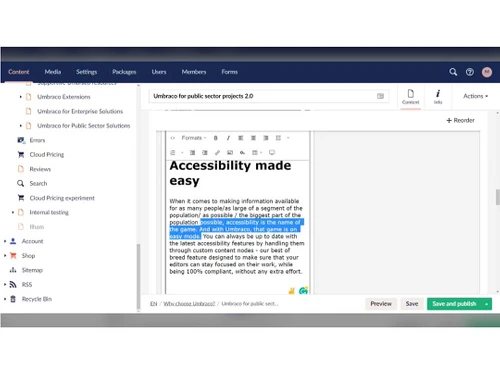The height and width of the screenshot is (375, 500).
Task: Open the bullet list style dropdown arrow
Action: click(288, 138)
